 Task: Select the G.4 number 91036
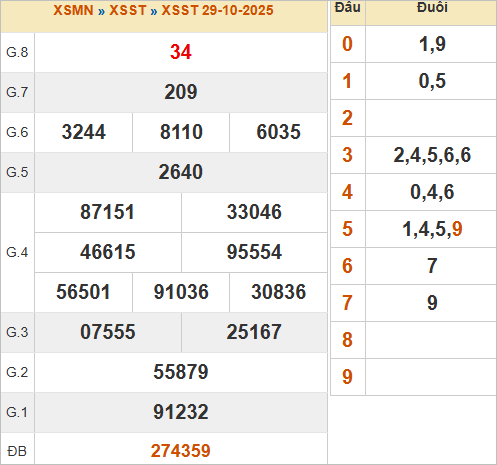tap(181, 292)
